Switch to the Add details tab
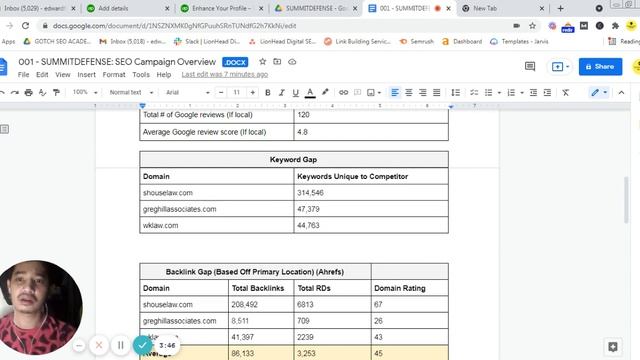This screenshot has width=640, height=360. (127, 8)
